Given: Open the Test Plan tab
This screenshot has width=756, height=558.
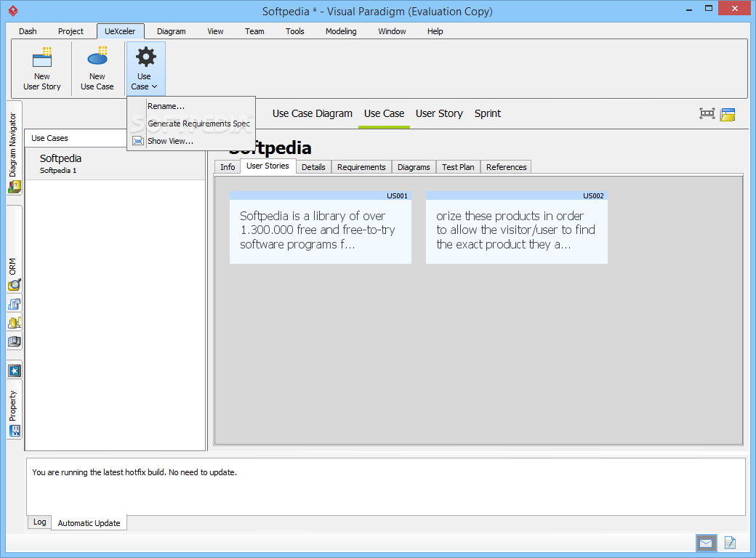Looking at the screenshot, I should tap(458, 167).
